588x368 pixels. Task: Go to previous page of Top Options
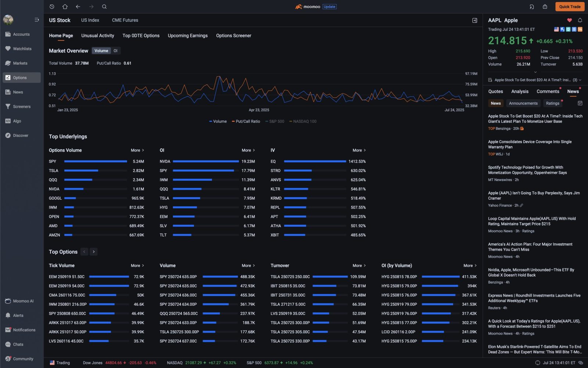point(85,252)
